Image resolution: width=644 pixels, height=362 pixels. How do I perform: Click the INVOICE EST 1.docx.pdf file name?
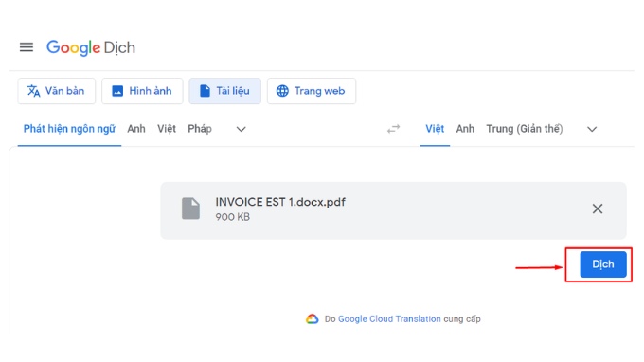[280, 202]
